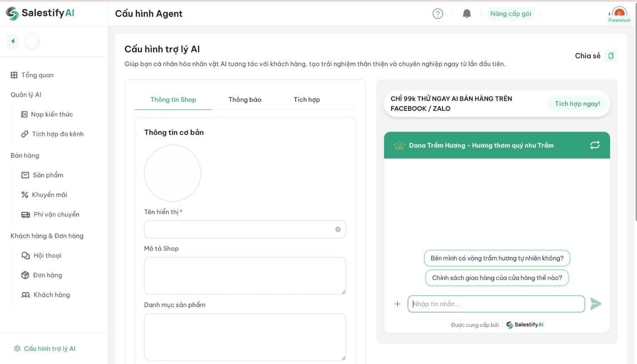Image resolution: width=637 pixels, height=364 pixels.
Task: Click the plus icon in the chat input
Action: pyautogui.click(x=397, y=303)
